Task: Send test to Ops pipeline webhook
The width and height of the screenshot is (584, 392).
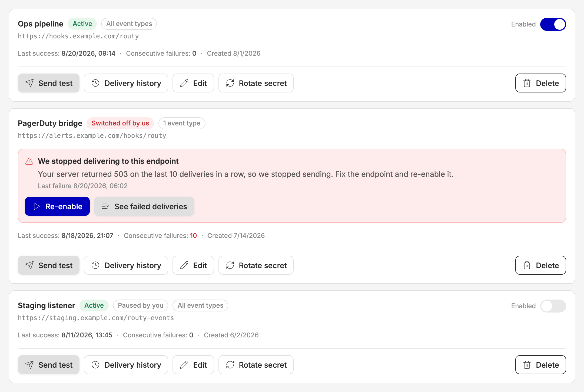Action: tap(49, 83)
